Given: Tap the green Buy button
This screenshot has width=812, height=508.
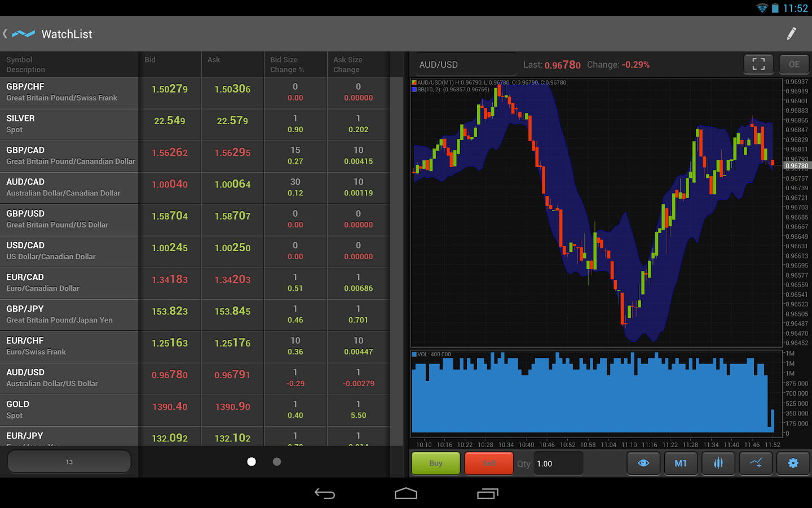Looking at the screenshot, I should pyautogui.click(x=436, y=463).
